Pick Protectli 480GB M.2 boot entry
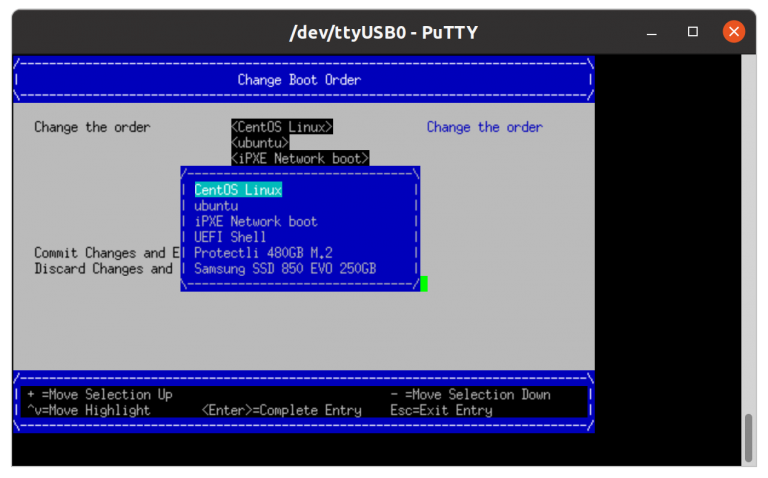The height and width of the screenshot is (478, 768). (x=263, y=253)
